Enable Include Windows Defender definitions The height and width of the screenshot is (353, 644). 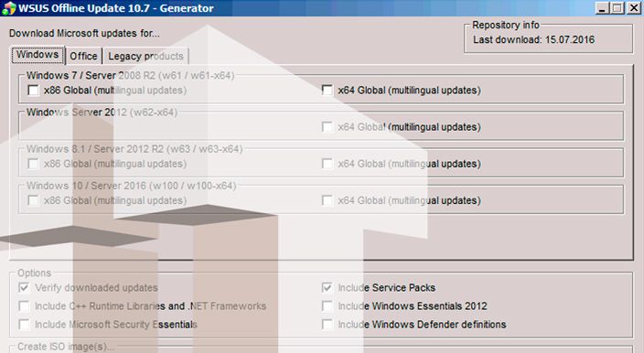pyautogui.click(x=327, y=325)
